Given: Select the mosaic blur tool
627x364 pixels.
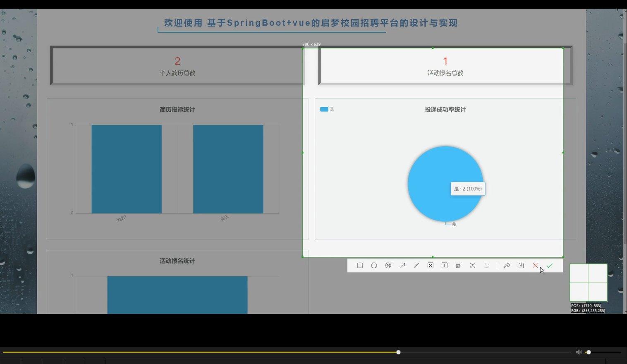Looking at the screenshot, I should point(431,266).
